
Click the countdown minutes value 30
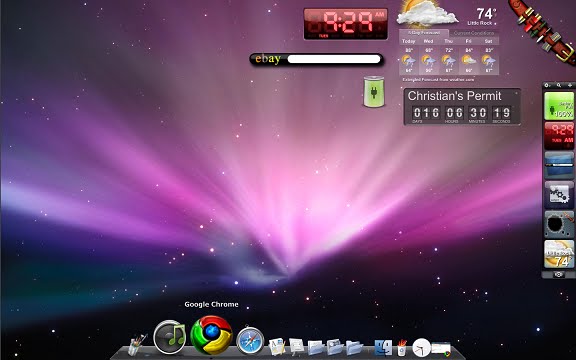click(x=478, y=112)
